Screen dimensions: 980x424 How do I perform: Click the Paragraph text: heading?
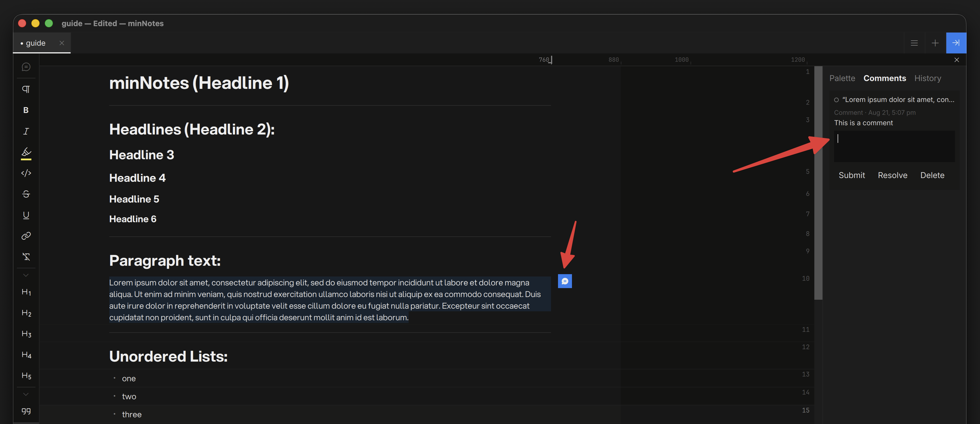tap(165, 261)
